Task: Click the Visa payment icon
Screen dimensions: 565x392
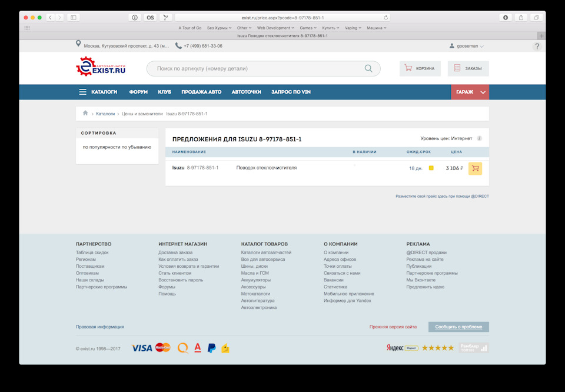Action: pos(142,348)
